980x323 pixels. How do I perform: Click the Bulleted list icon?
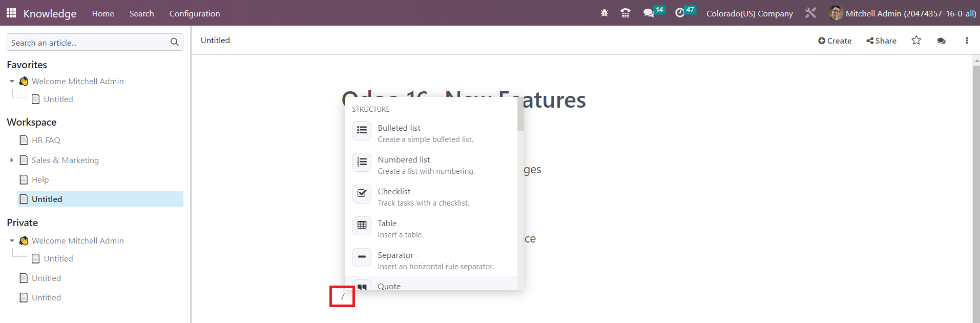362,130
